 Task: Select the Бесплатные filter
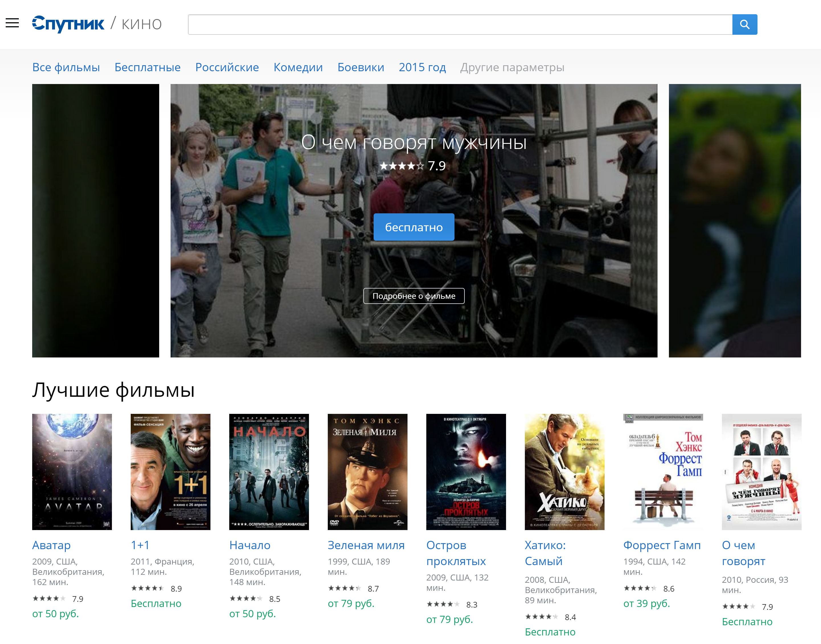(148, 67)
